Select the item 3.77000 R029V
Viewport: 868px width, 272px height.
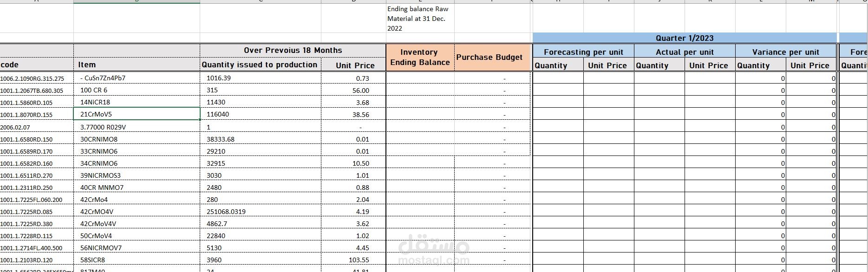137,127
